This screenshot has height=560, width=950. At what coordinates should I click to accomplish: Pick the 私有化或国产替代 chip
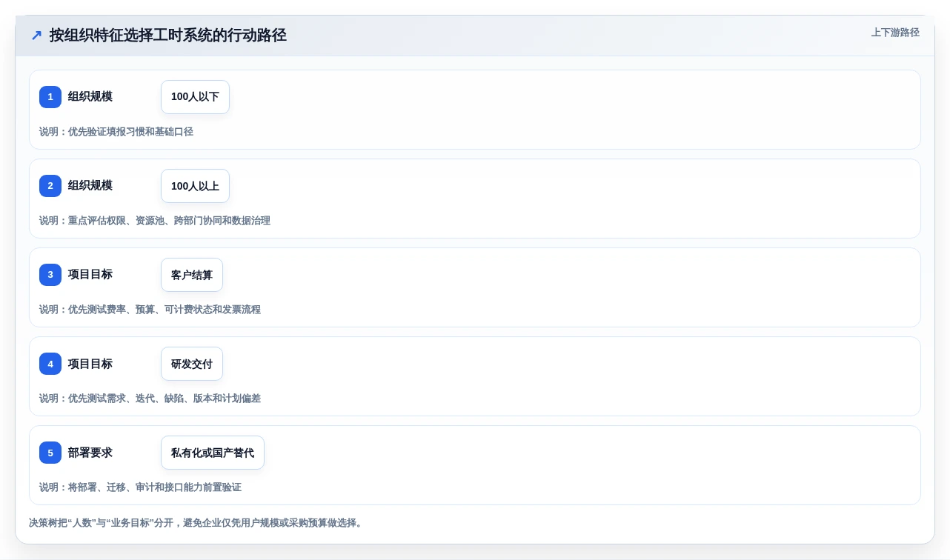pos(213,453)
